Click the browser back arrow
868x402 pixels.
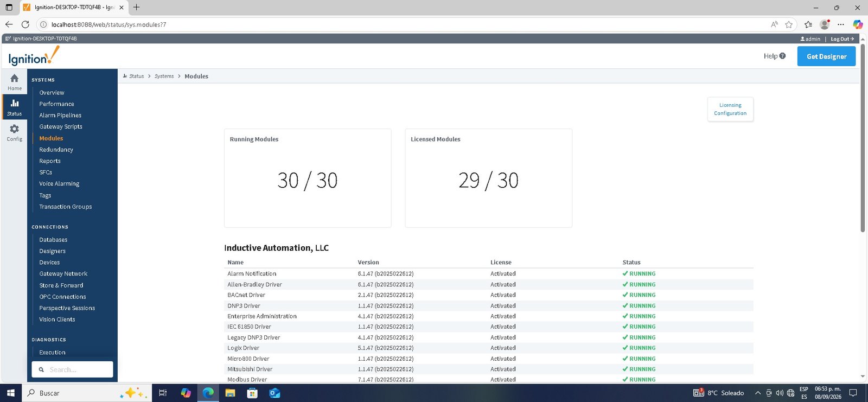click(9, 24)
